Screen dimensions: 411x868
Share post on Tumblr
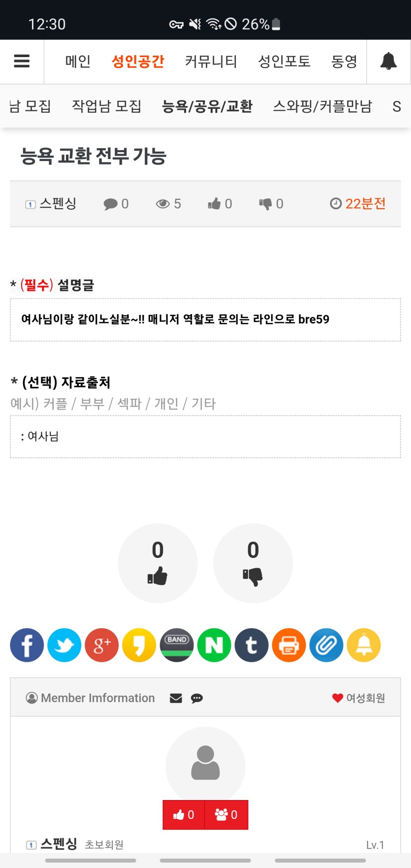[252, 645]
